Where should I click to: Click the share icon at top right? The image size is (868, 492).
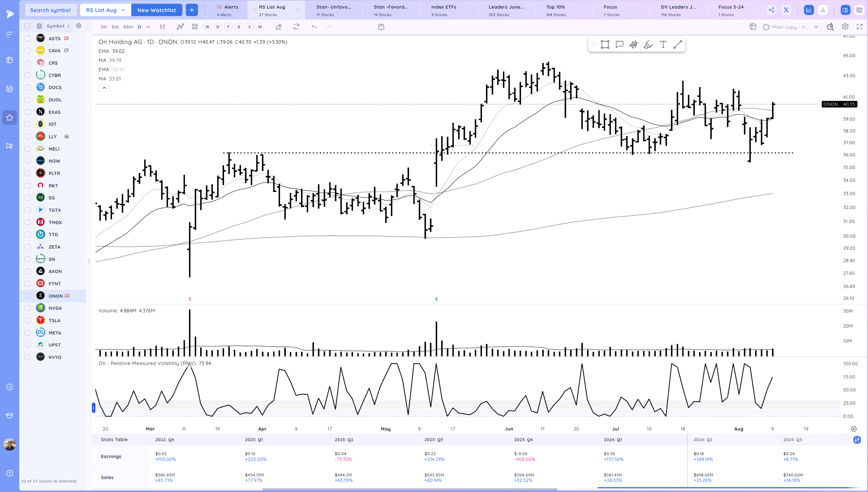click(771, 10)
